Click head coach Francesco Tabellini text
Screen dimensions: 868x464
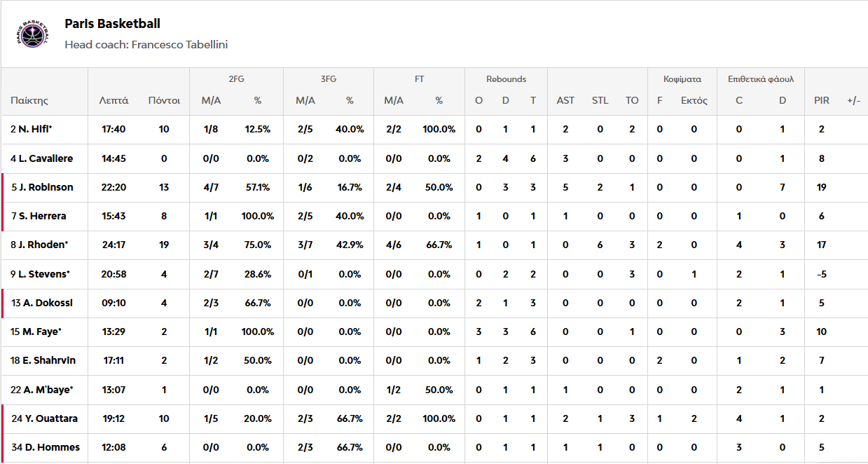146,45
